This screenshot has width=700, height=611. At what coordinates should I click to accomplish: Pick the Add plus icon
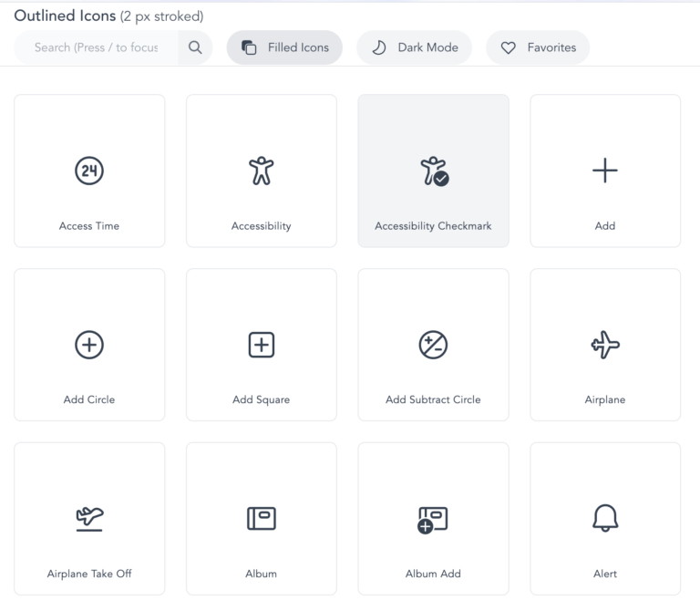[x=605, y=171]
